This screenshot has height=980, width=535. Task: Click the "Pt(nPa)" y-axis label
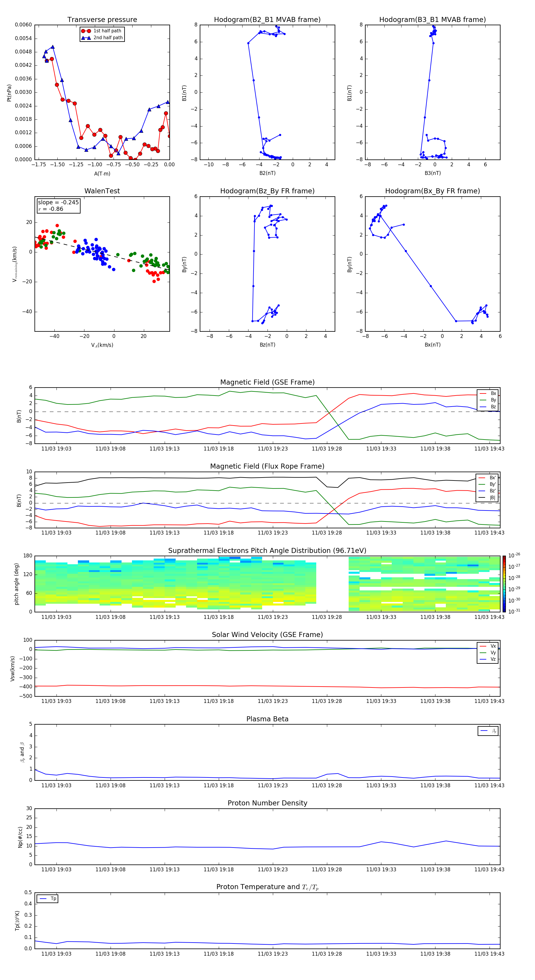tap(9, 92)
